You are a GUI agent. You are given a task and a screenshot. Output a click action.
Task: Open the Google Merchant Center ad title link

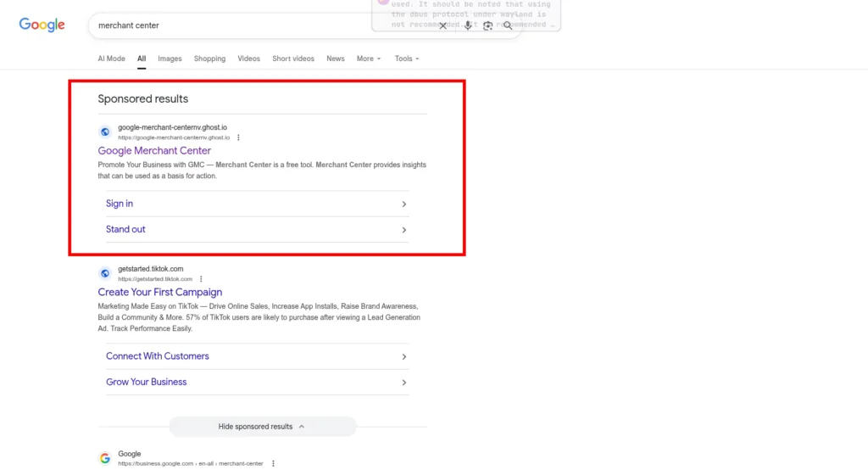pyautogui.click(x=154, y=151)
